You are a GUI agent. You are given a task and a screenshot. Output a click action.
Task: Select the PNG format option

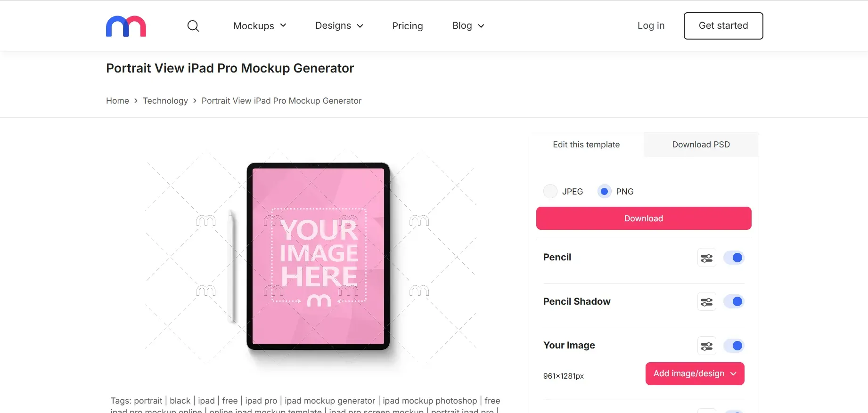tap(604, 191)
